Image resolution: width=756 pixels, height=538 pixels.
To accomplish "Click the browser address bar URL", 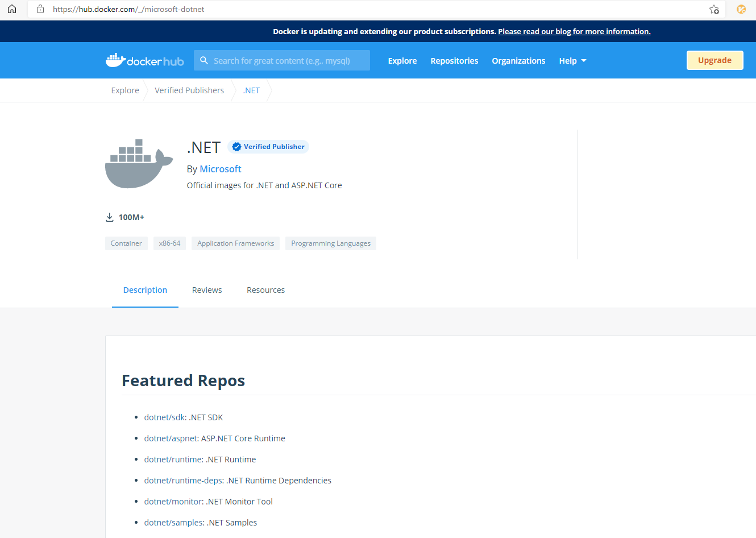I will tap(128, 9).
